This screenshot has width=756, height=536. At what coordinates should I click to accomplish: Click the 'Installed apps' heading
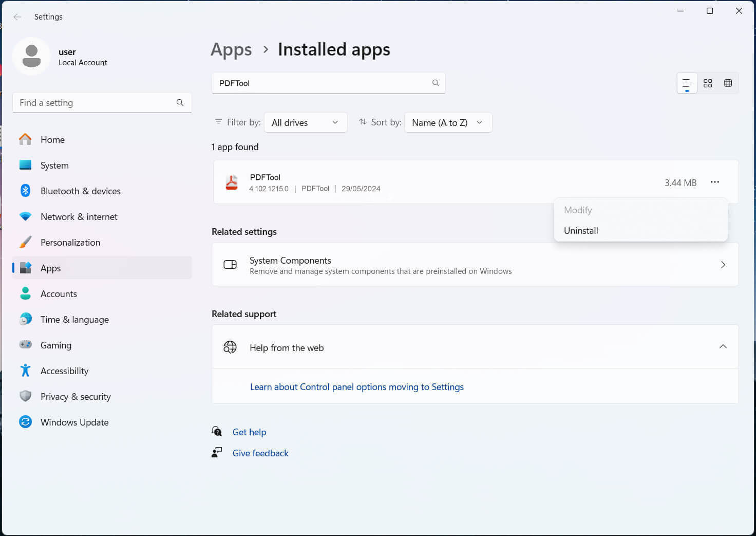pyautogui.click(x=334, y=49)
